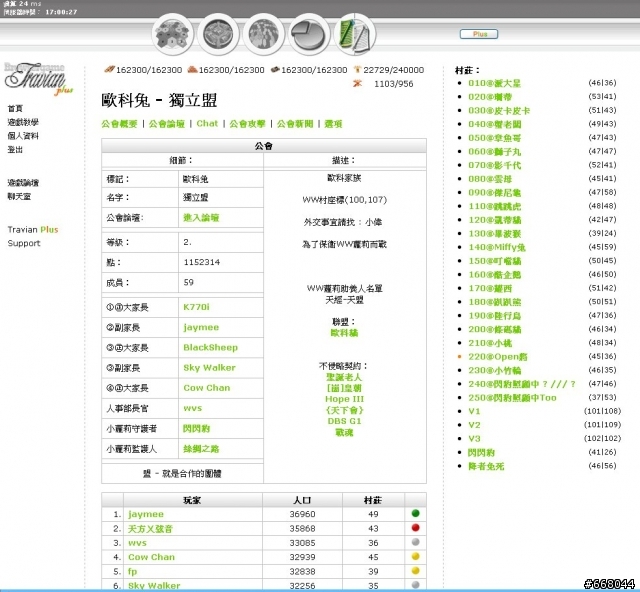The height and width of the screenshot is (592, 640).
Task: Select village starting with 110@
Action: click(494, 206)
